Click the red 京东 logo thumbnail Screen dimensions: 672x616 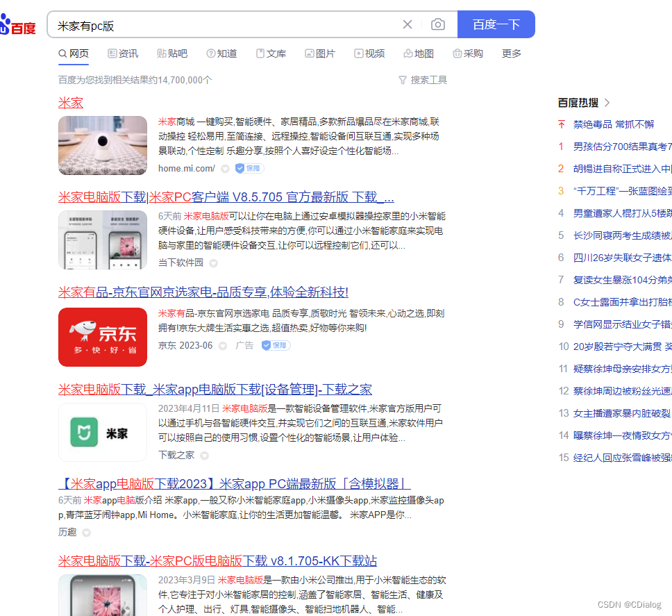[103, 337]
